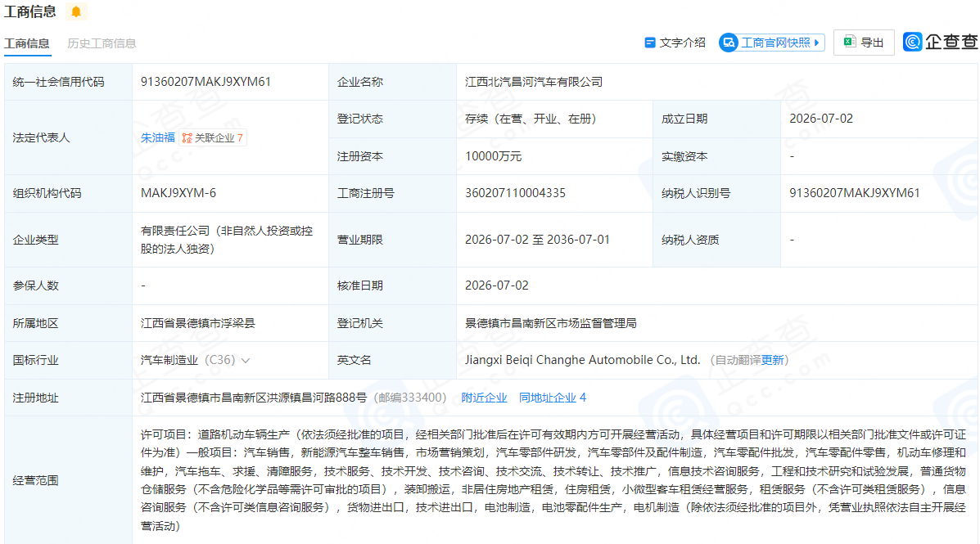Screen dimensions: 980x544
Task: Select enterprise type 有限责任公司 text
Action: tap(227, 240)
